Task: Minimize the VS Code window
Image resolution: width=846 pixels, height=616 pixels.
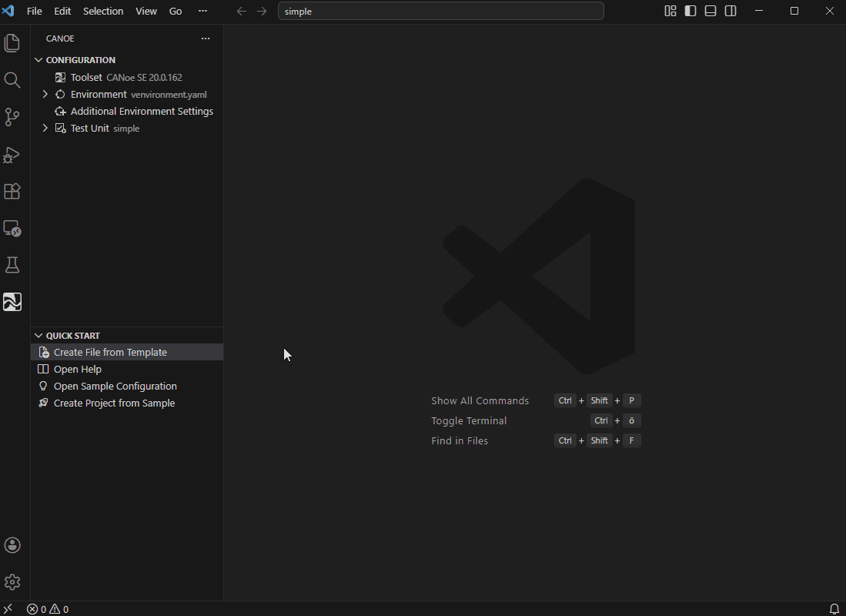Action: (758, 11)
